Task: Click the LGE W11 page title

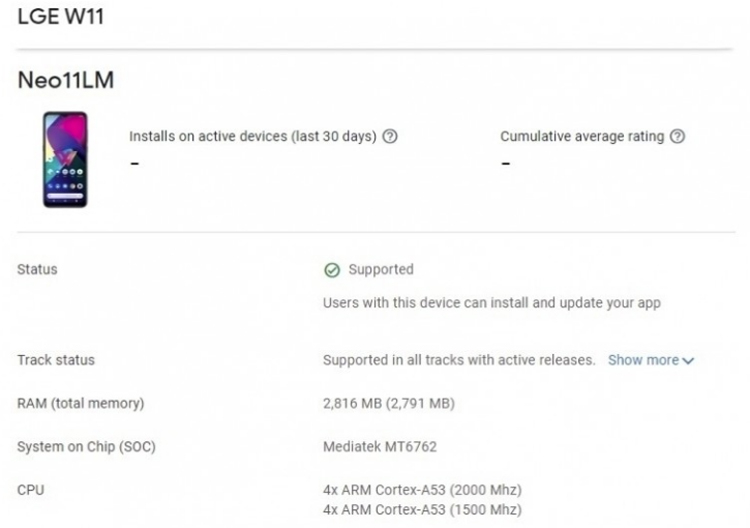Action: click(x=61, y=16)
